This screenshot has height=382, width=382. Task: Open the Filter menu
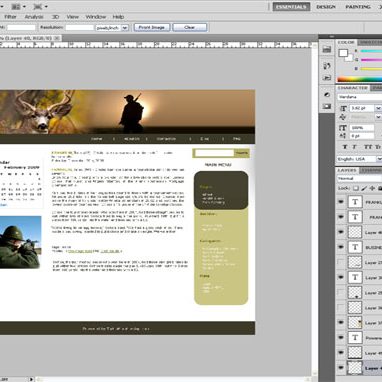click(10, 17)
